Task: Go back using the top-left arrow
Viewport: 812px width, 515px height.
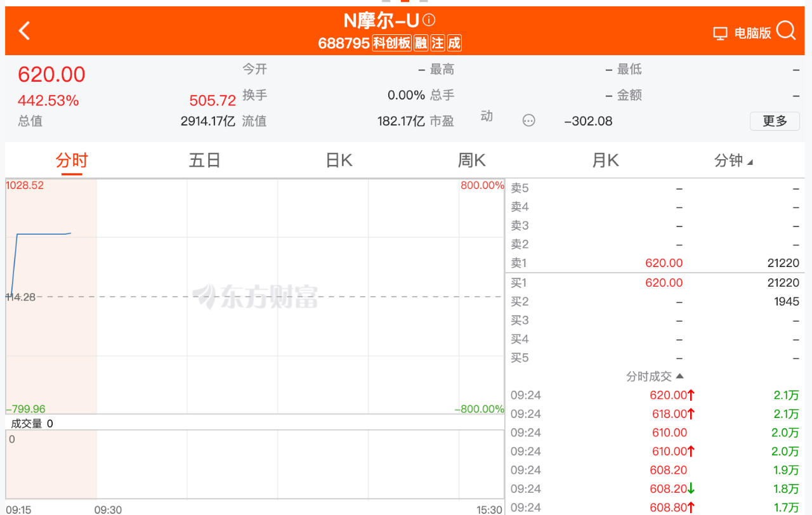Action: click(25, 30)
